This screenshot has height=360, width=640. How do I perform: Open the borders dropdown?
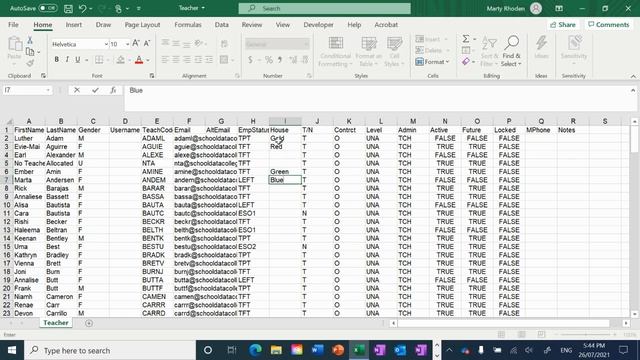[x=108, y=60]
